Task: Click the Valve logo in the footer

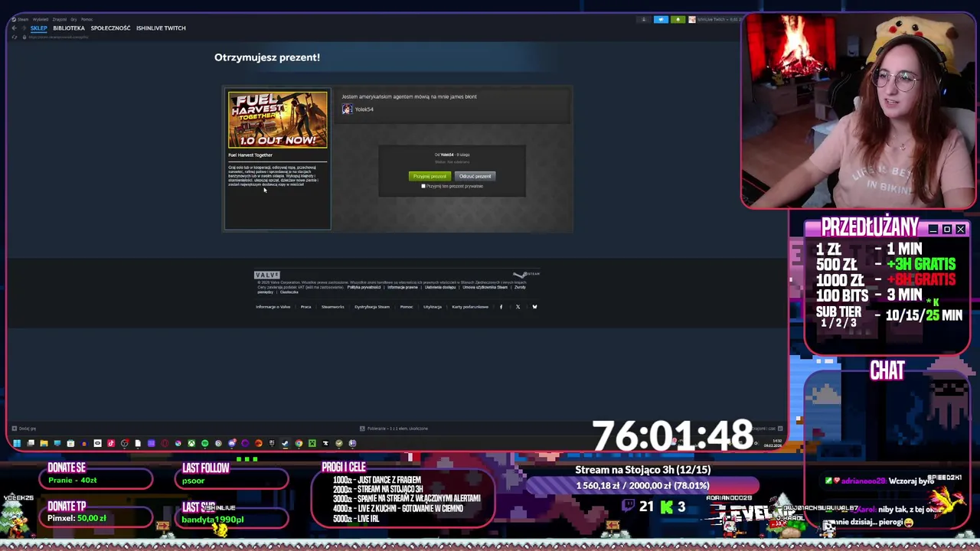Action: pyautogui.click(x=267, y=275)
